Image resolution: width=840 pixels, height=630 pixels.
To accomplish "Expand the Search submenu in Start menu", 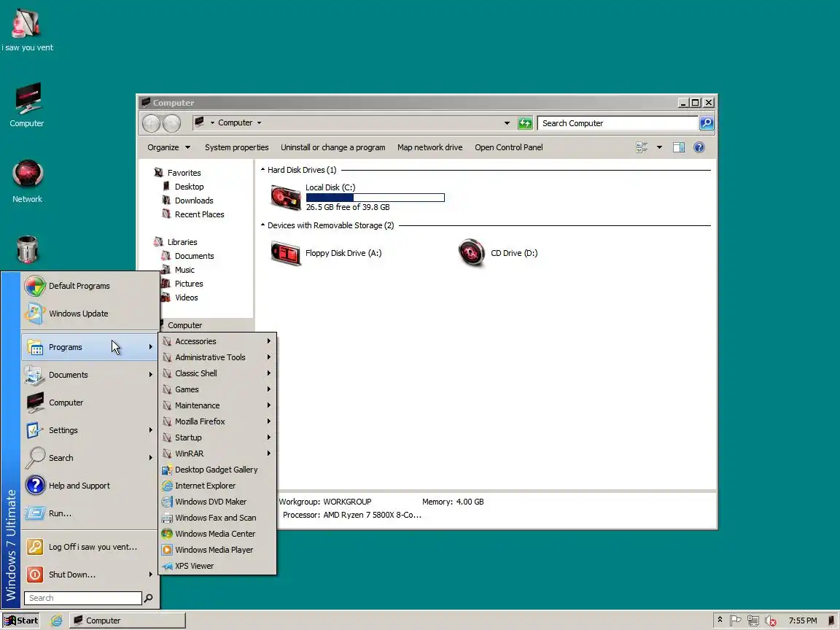I will tap(90, 458).
